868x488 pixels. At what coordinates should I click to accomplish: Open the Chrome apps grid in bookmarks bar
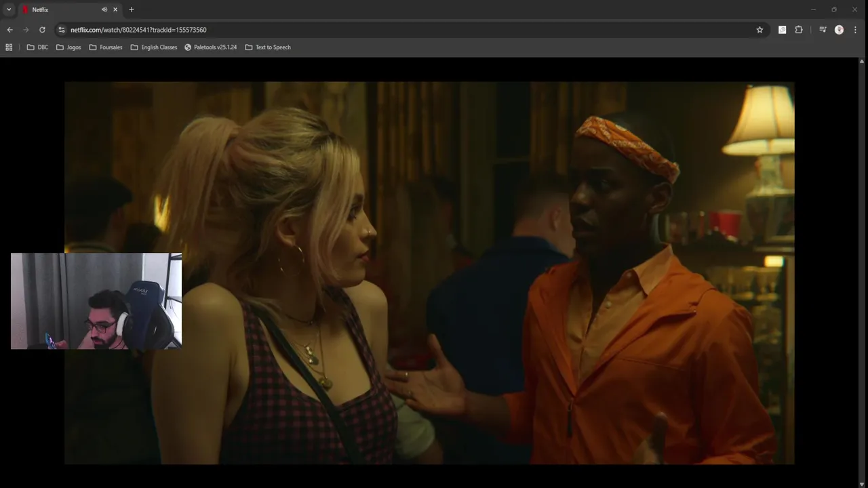9,47
